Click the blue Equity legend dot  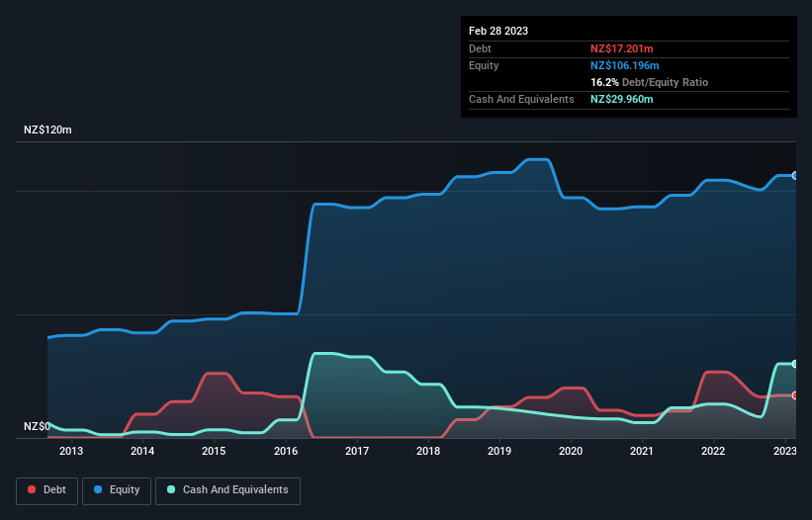tap(97, 489)
